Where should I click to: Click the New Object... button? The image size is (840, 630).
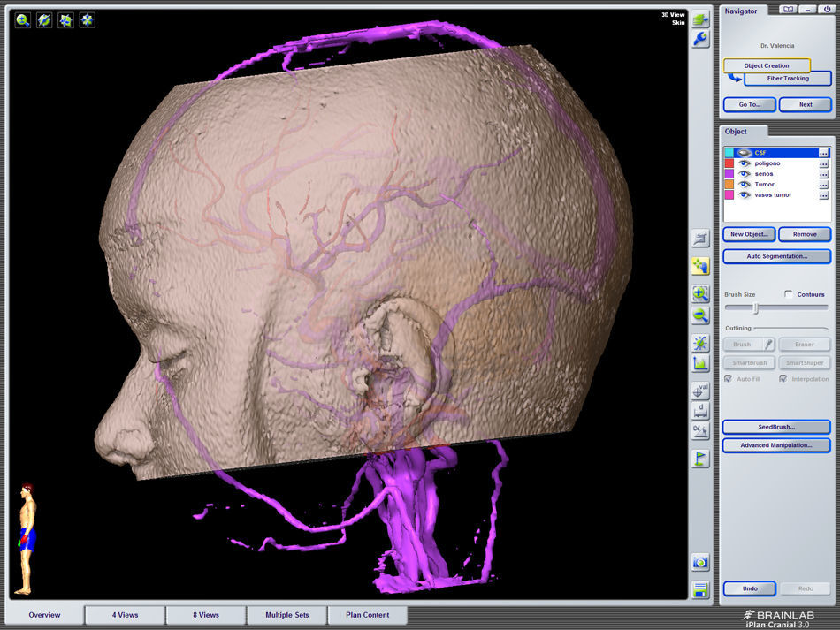click(749, 234)
